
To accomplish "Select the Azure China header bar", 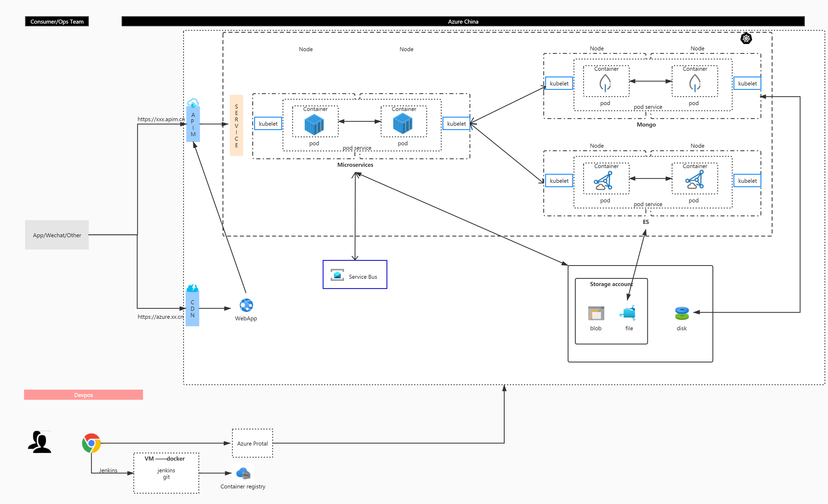I will pos(463,21).
